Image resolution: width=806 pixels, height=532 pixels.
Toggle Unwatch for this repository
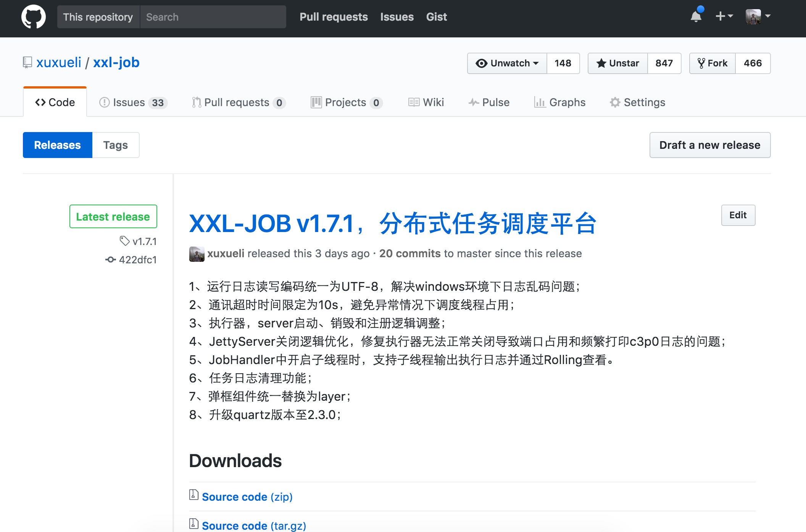tap(507, 63)
